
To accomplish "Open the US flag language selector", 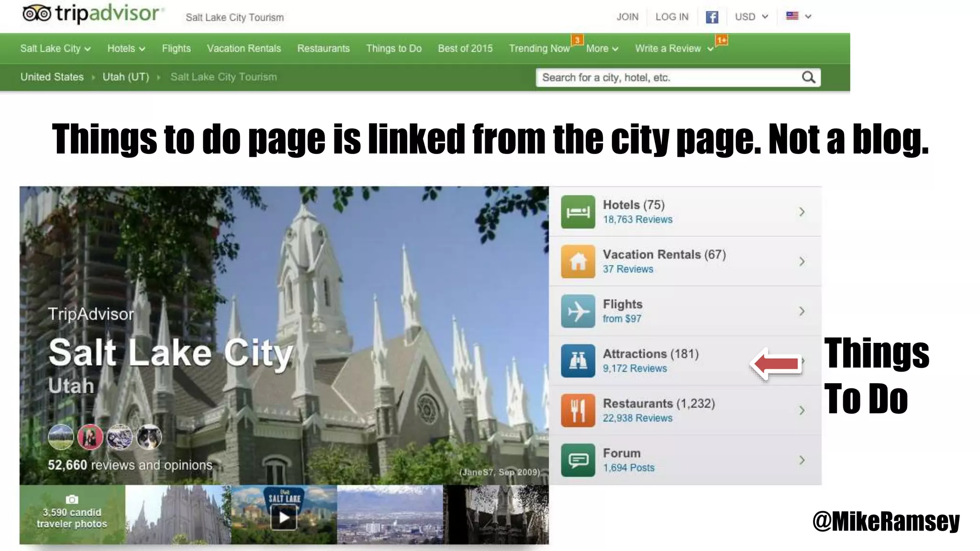I will (x=799, y=16).
